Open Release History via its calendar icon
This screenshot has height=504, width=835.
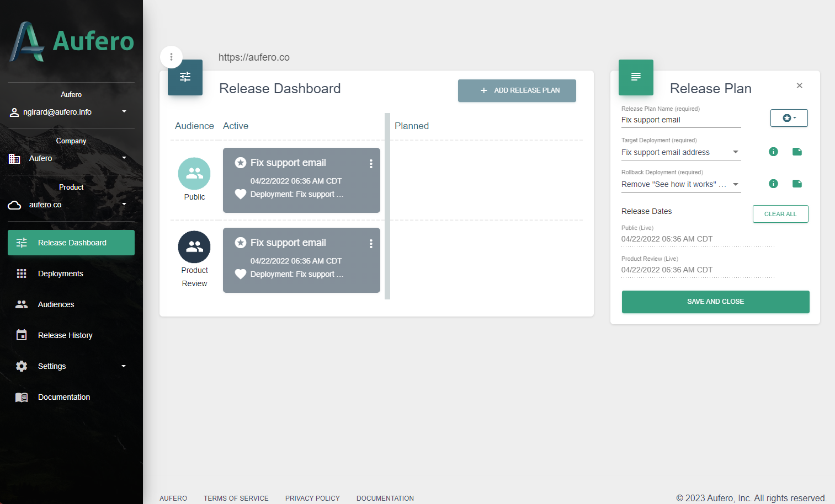click(x=21, y=335)
